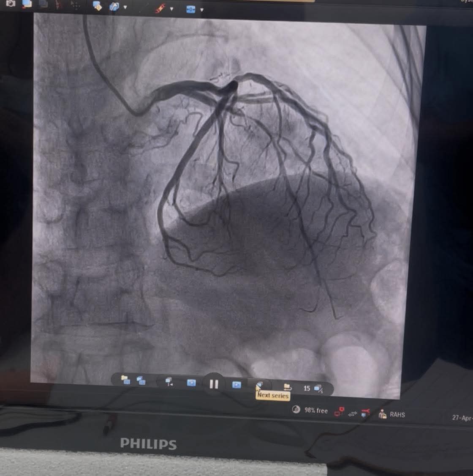Expand the red measurement tool dropdown arrow
This screenshot has height=476, width=473.
coord(171,9)
